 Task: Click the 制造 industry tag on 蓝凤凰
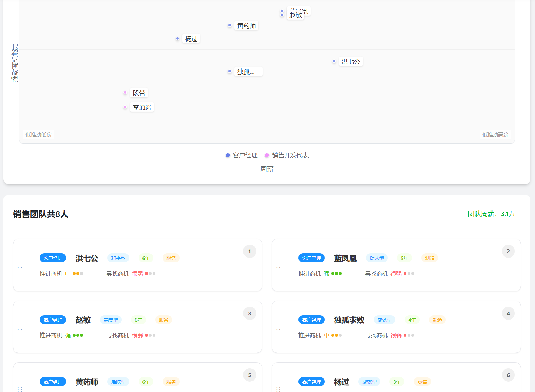point(430,258)
